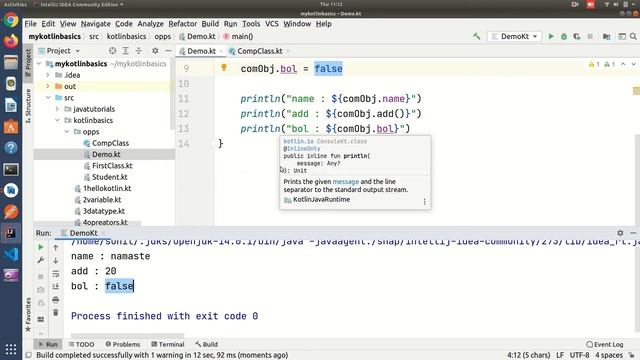
Task: Select CompClass in the project tree
Action: point(110,143)
